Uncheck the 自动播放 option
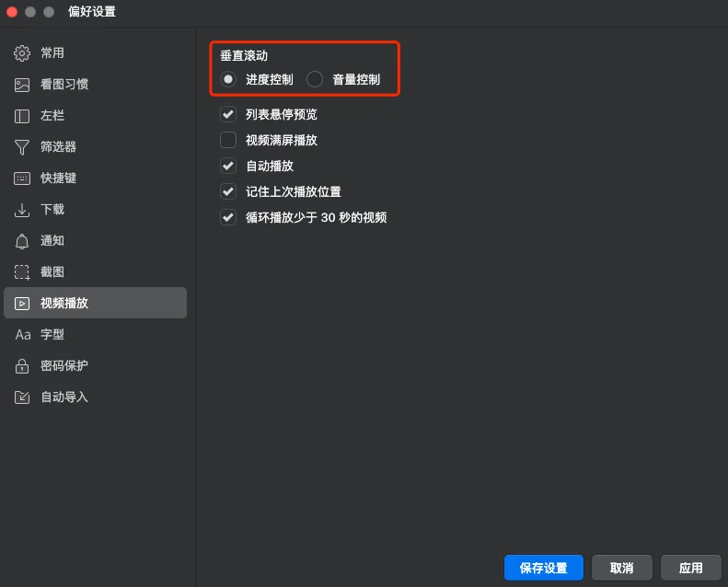728x587 pixels. (x=228, y=167)
